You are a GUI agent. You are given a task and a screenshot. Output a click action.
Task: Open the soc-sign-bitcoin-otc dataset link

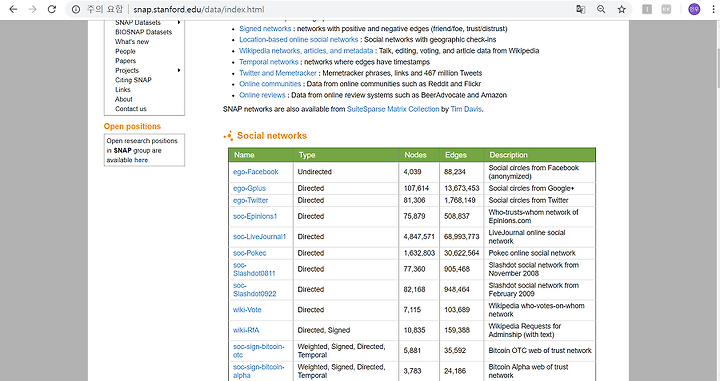[259, 351]
